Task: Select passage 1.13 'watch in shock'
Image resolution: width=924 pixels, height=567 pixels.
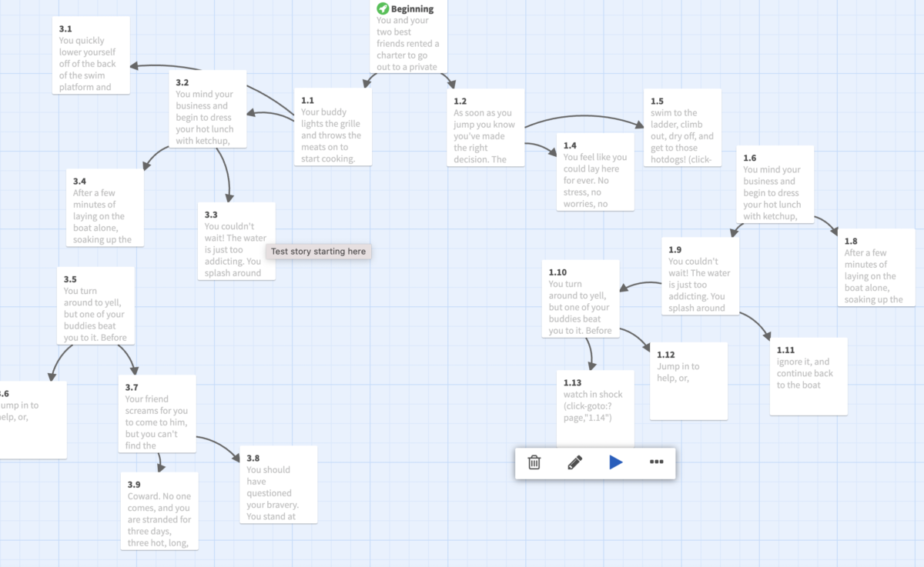Action: point(595,408)
